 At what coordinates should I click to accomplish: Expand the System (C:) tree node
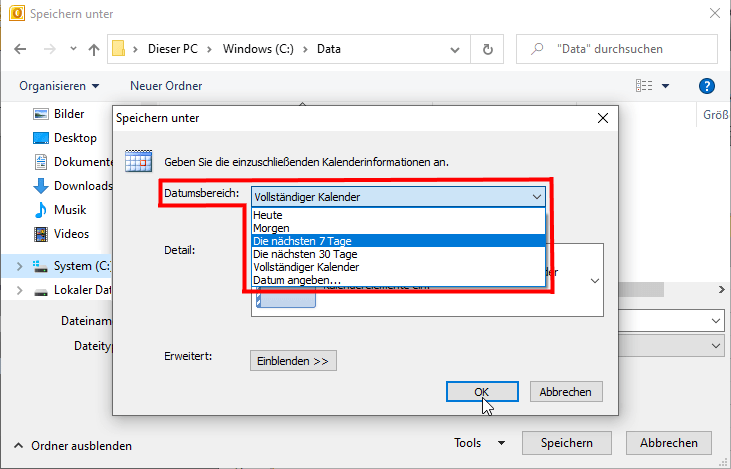pyautogui.click(x=19, y=266)
